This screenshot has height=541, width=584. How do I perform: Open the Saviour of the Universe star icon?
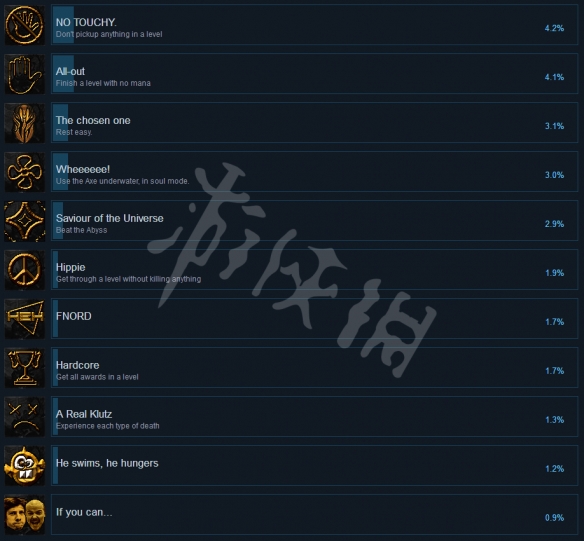[25, 221]
